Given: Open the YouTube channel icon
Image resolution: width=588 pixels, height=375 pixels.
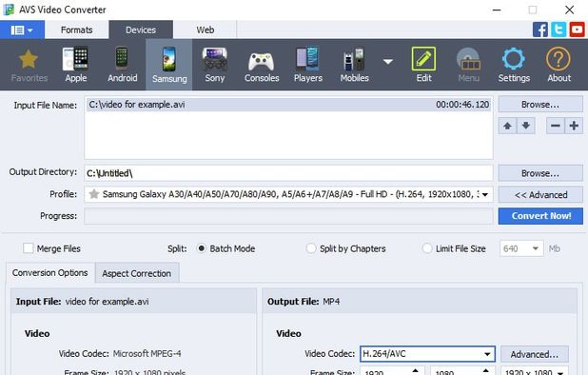Looking at the screenshot, I should point(577,30).
